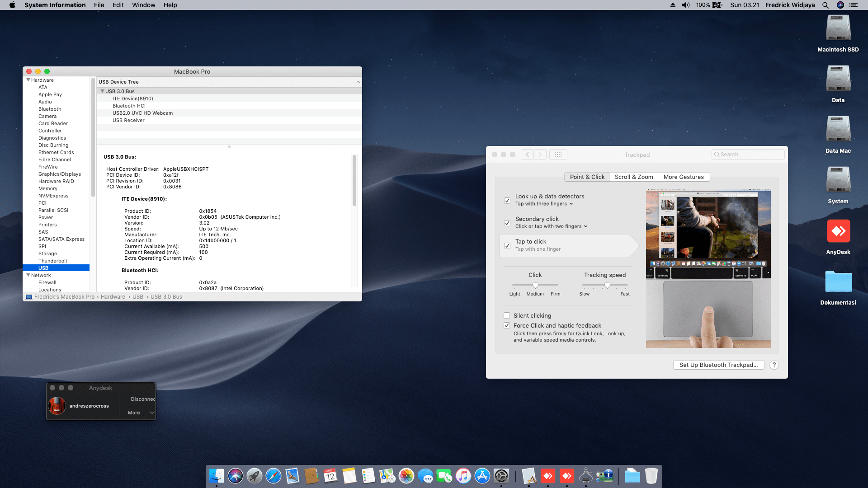The width and height of the screenshot is (868, 488).
Task: Click the Show All grid icon in Trackpad window
Action: tap(558, 154)
